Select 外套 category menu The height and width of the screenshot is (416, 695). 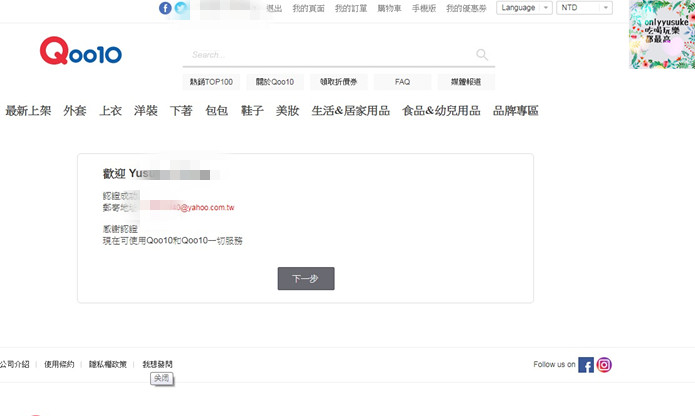(x=75, y=111)
